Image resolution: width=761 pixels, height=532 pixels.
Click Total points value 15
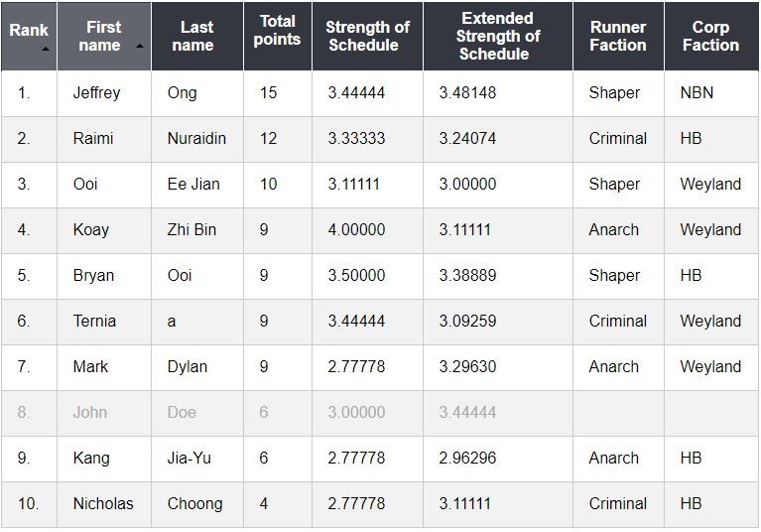pos(268,93)
